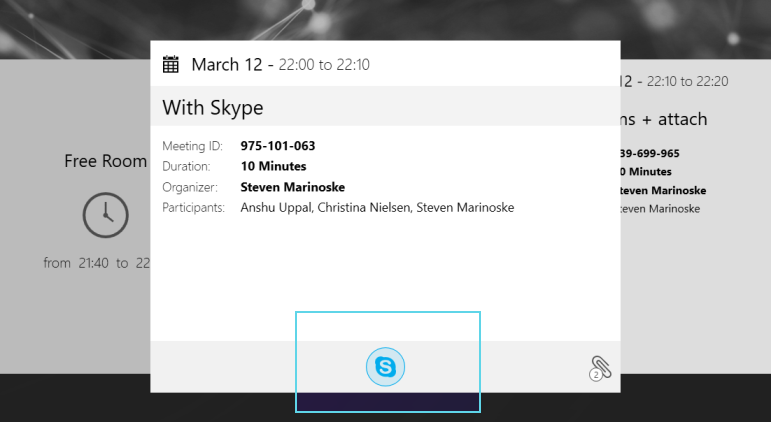Screen dimensions: 771x423
Task: Click the participants list starting with Anshu Uppal
Action: pyautogui.click(x=377, y=208)
